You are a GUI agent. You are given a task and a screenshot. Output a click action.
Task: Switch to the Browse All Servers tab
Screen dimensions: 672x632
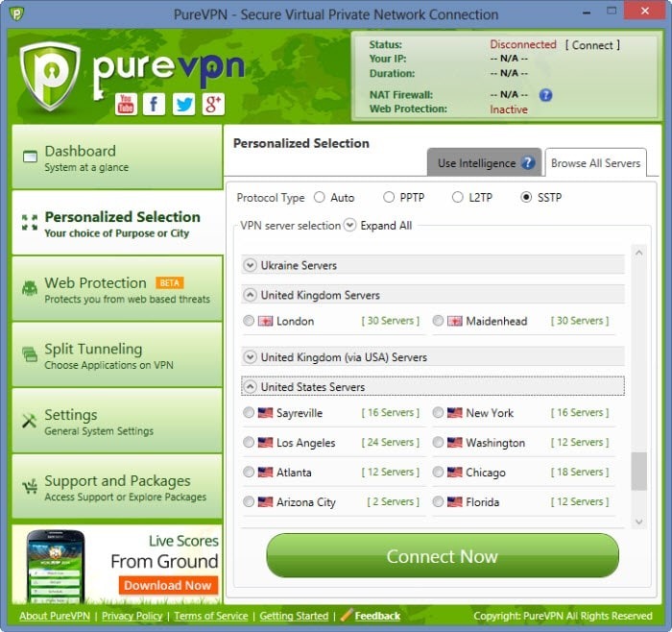coord(596,162)
